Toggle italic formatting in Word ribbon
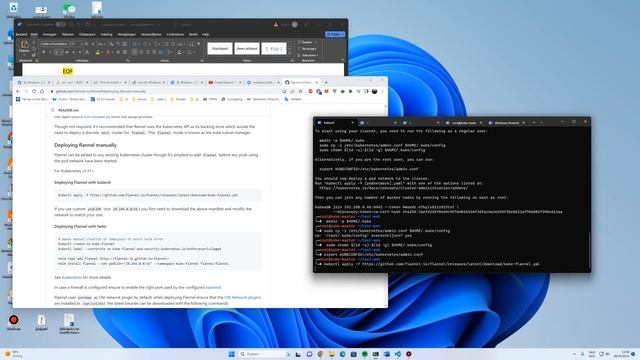The height and width of the screenshot is (360, 640). (50, 52)
